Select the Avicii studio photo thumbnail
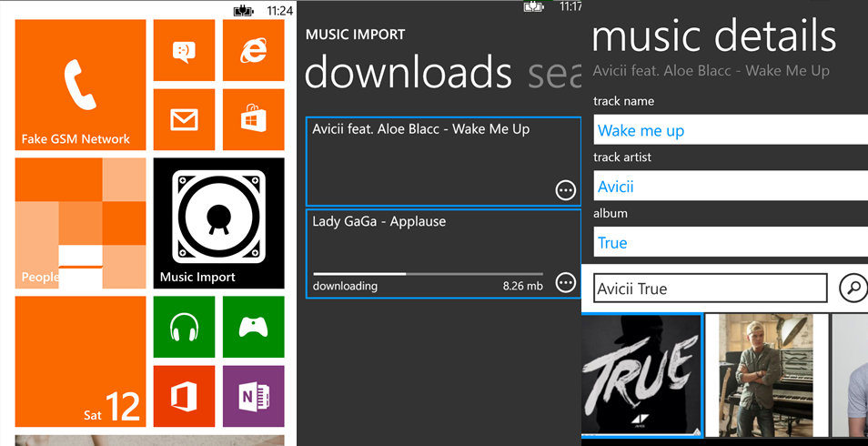The width and height of the screenshot is (868, 446). (767, 375)
